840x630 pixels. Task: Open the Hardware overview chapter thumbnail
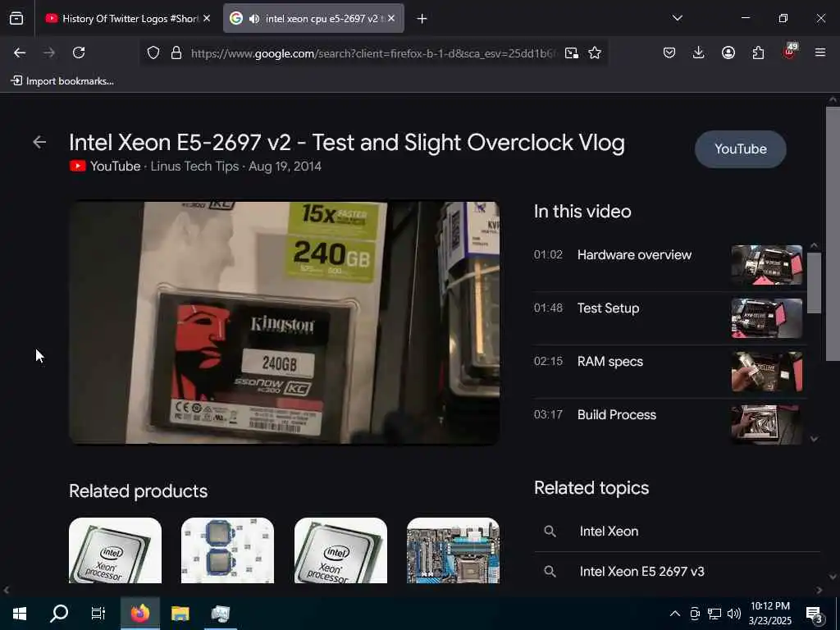click(x=767, y=265)
